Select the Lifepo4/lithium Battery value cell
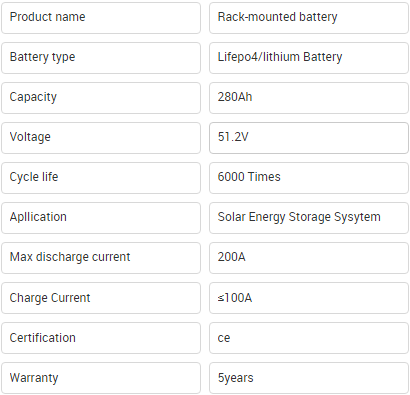 [x=309, y=58]
